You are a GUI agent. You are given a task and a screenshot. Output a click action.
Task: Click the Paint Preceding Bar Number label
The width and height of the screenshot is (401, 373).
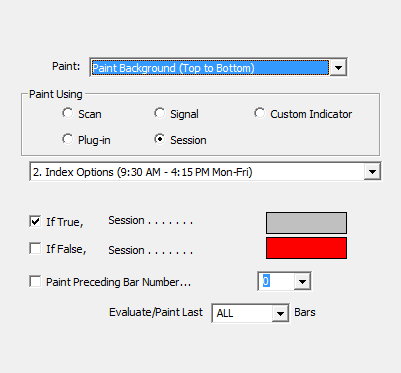point(118,282)
